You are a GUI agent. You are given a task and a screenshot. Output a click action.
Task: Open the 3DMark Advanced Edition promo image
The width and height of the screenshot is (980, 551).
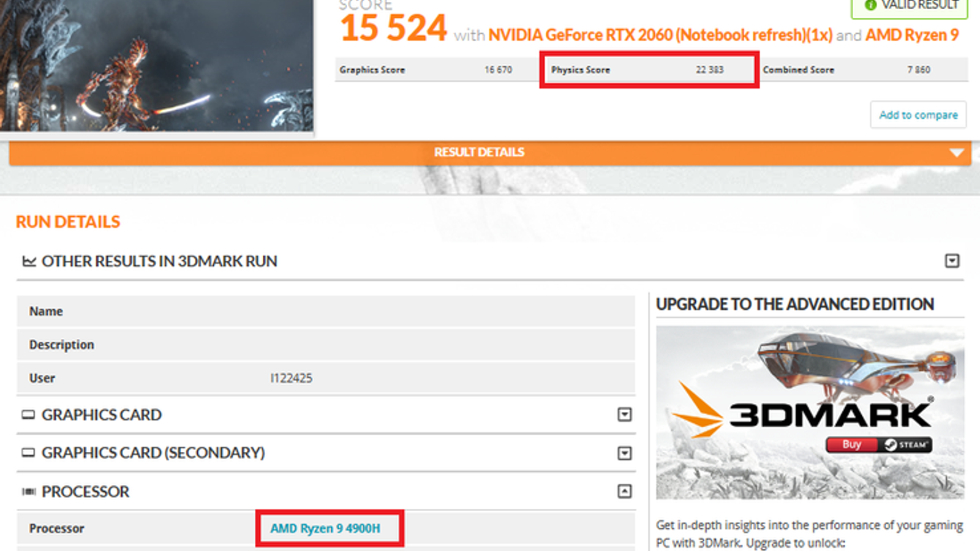810,413
